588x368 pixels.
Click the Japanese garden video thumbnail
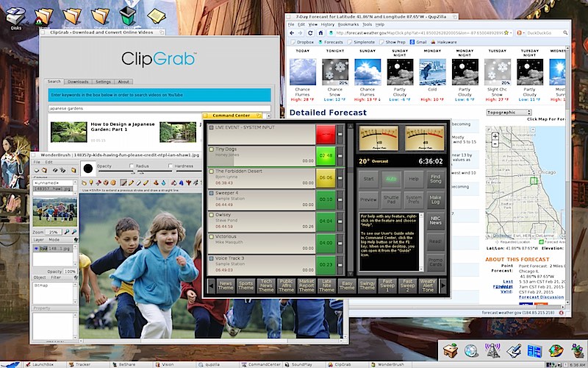pyautogui.click(x=68, y=132)
